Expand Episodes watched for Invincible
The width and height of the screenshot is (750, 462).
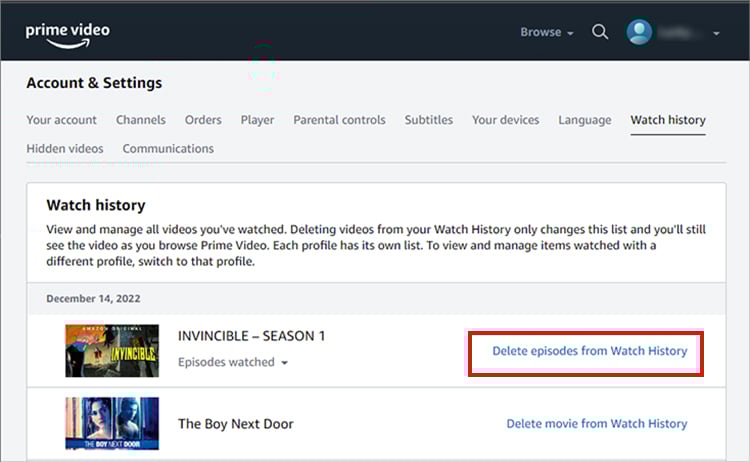[x=233, y=362]
